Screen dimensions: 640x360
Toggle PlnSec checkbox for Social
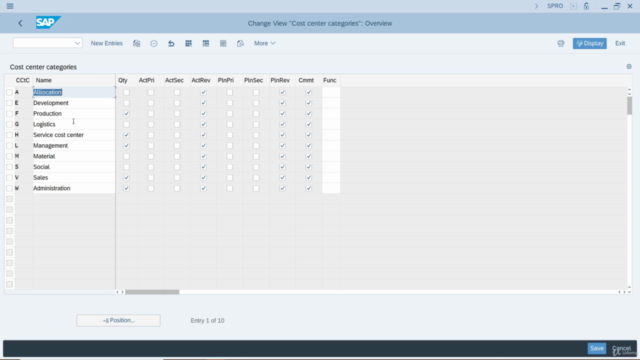click(x=256, y=167)
